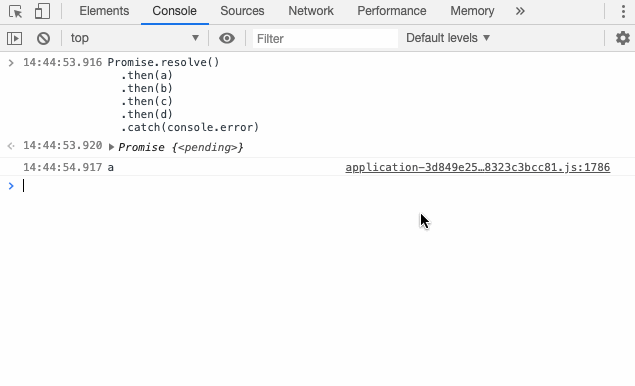Clear console with the ban icon
The image size is (635, 386).
pos(43,38)
